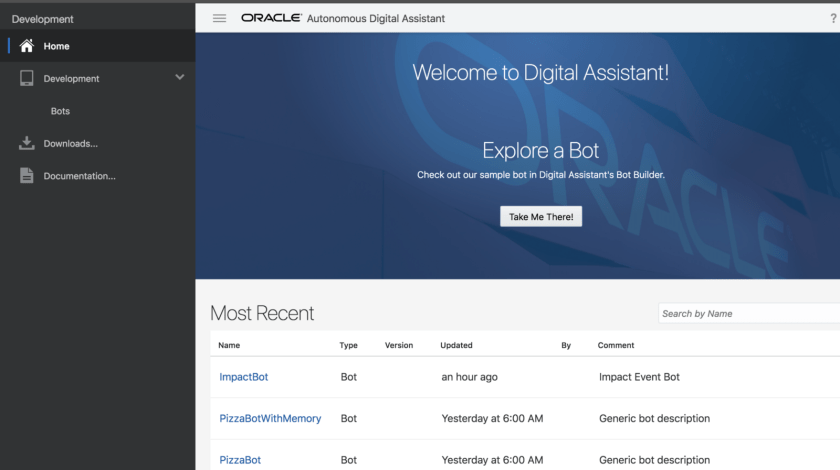Open Bots under Development

[60, 111]
